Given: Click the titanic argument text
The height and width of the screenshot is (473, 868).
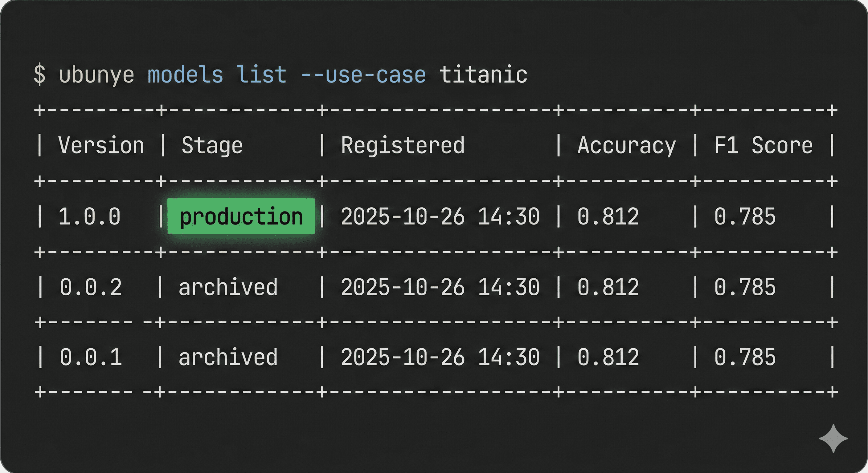Looking at the screenshot, I should [x=484, y=75].
